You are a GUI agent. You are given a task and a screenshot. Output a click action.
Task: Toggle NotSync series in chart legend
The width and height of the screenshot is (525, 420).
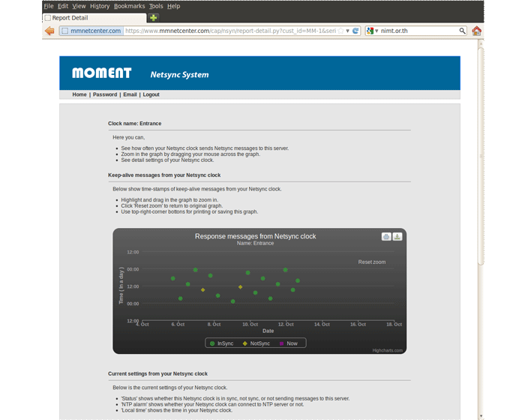pos(256,343)
